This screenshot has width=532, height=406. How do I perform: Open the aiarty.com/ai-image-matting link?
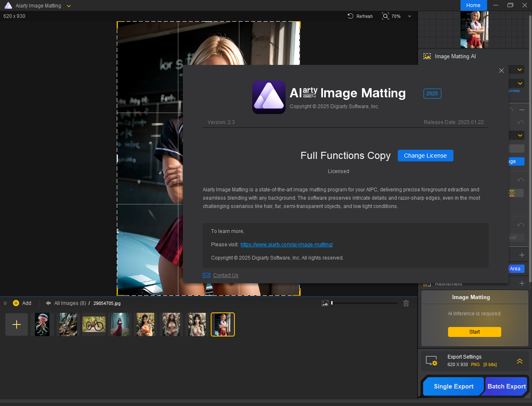287,245
